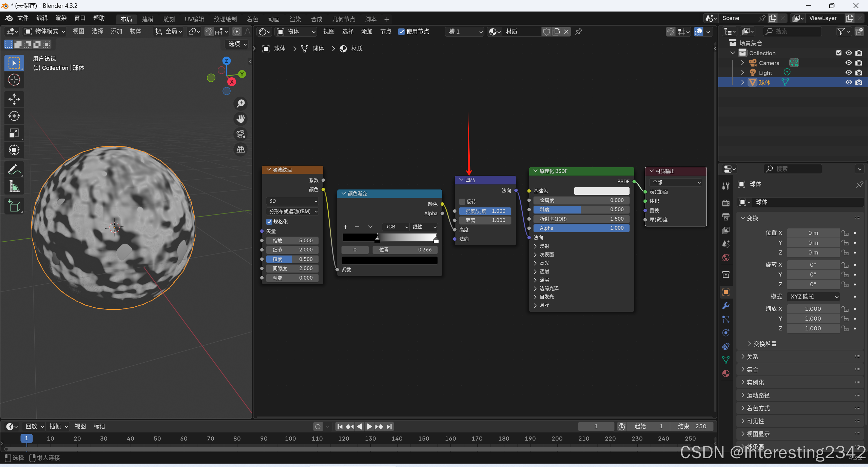The height and width of the screenshot is (467, 868).
Task: Switch to orthographic/perspective grid view icon
Action: (x=240, y=149)
